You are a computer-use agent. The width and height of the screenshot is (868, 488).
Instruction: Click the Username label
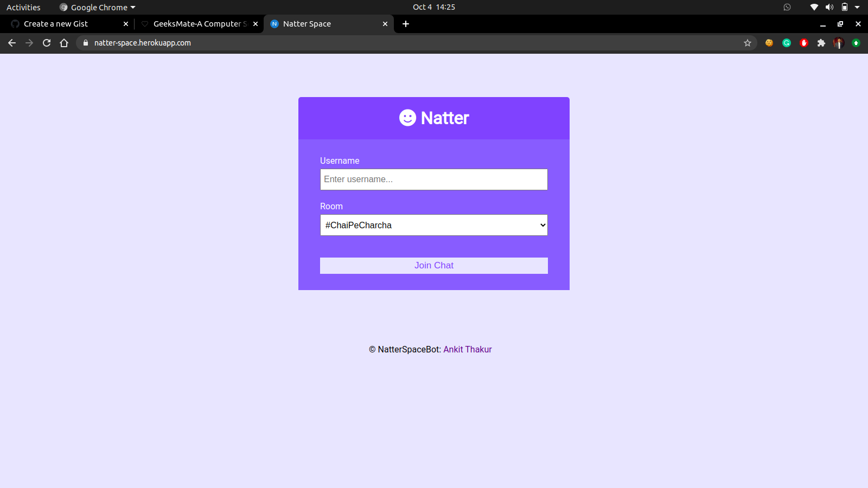(340, 161)
